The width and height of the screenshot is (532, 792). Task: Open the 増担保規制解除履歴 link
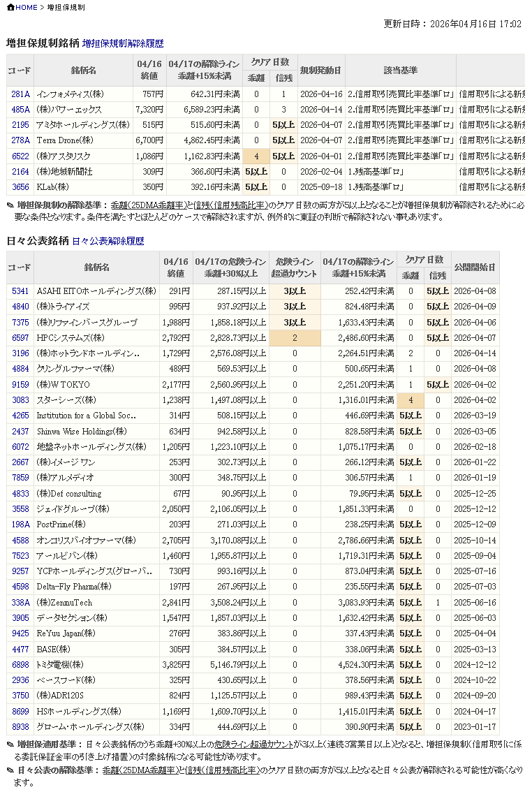123,43
